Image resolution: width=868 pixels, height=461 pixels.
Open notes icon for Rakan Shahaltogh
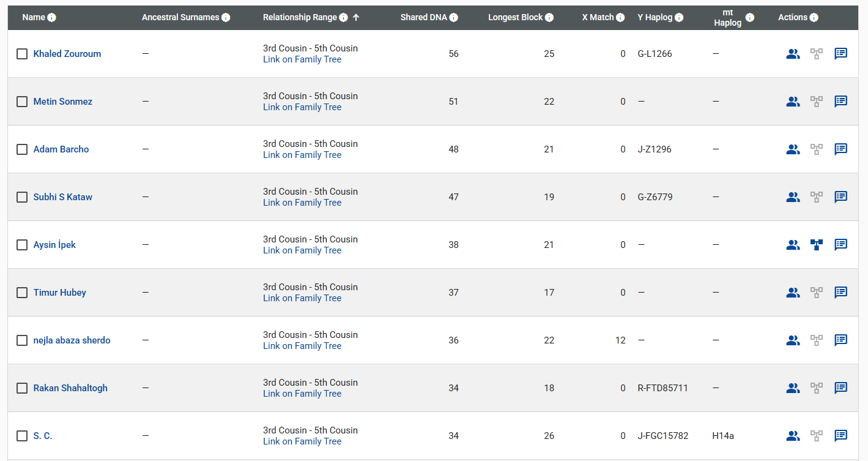coord(841,388)
